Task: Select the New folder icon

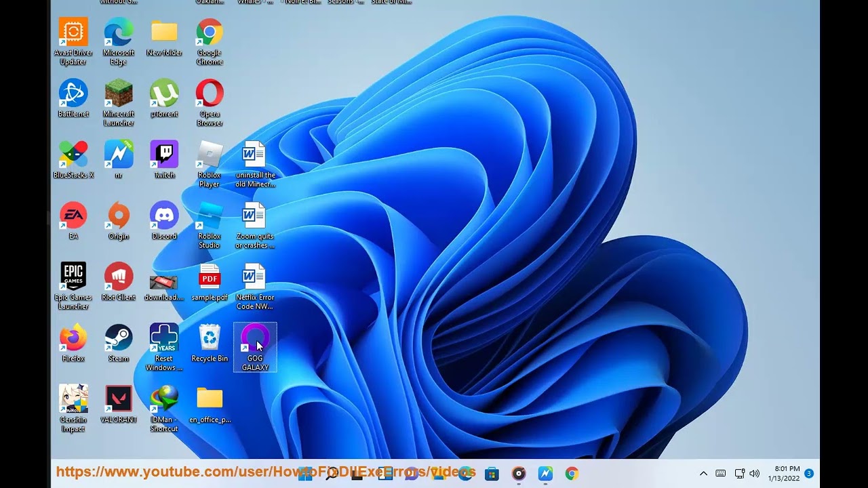Action: click(164, 37)
